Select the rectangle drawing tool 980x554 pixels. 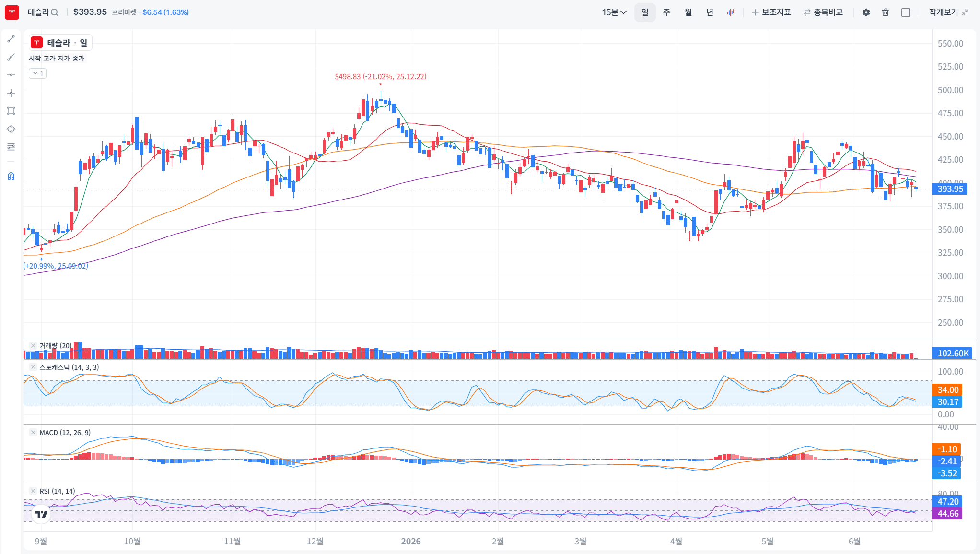pyautogui.click(x=11, y=111)
